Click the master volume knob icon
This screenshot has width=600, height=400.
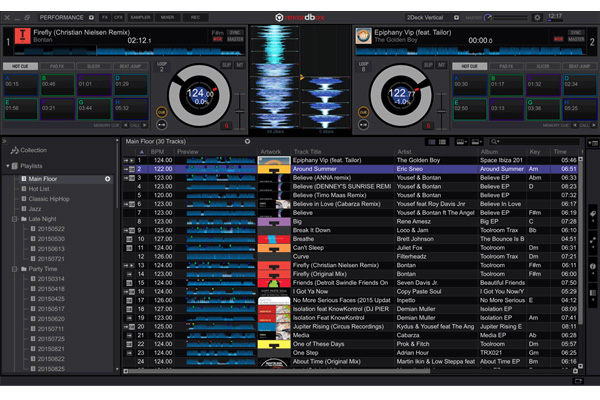[488, 18]
